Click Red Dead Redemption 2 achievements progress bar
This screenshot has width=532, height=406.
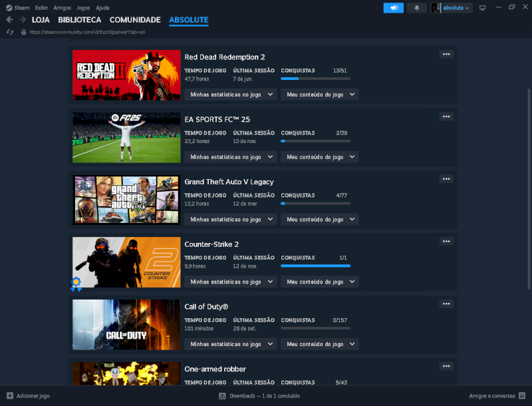click(x=315, y=79)
